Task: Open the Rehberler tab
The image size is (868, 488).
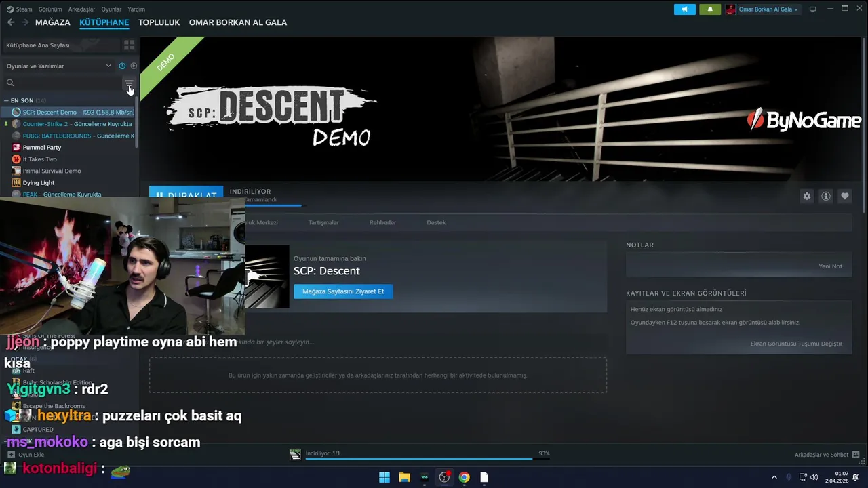Action: (382, 222)
